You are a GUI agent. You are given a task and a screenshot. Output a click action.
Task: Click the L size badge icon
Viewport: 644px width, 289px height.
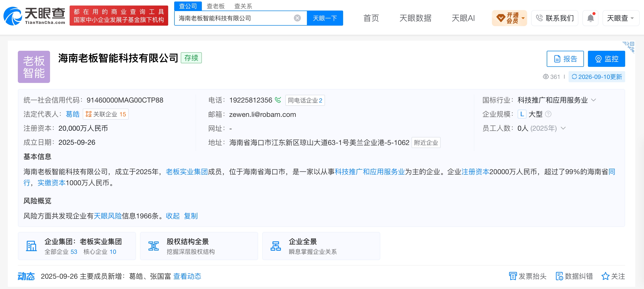522,114
